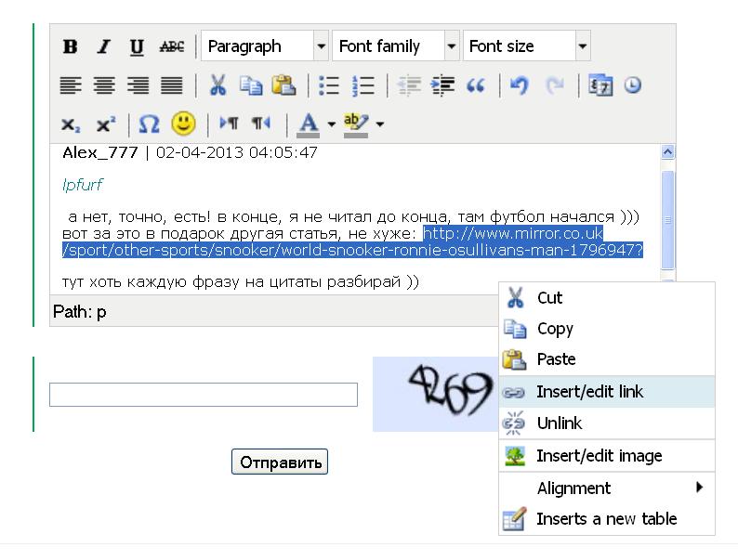Set left-to-right text direction
The height and width of the screenshot is (560, 738).
pyautogui.click(x=230, y=124)
